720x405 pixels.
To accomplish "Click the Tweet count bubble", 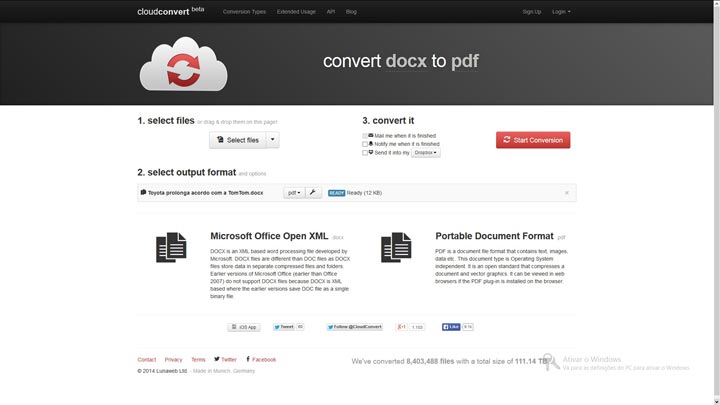I will click(300, 327).
